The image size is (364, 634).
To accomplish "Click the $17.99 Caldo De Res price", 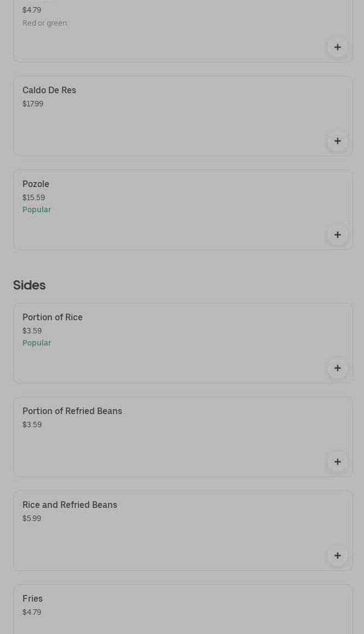I will [x=33, y=104].
